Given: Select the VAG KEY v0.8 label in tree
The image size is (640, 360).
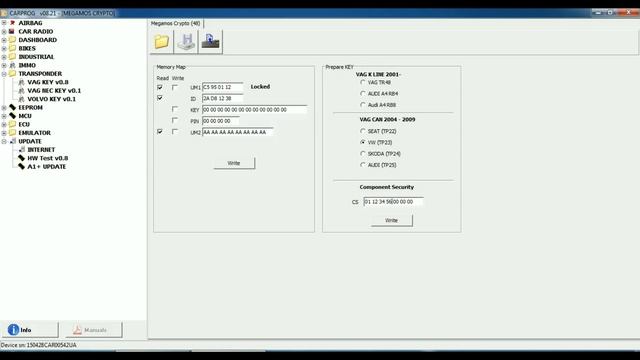Looking at the screenshot, I should [48, 82].
